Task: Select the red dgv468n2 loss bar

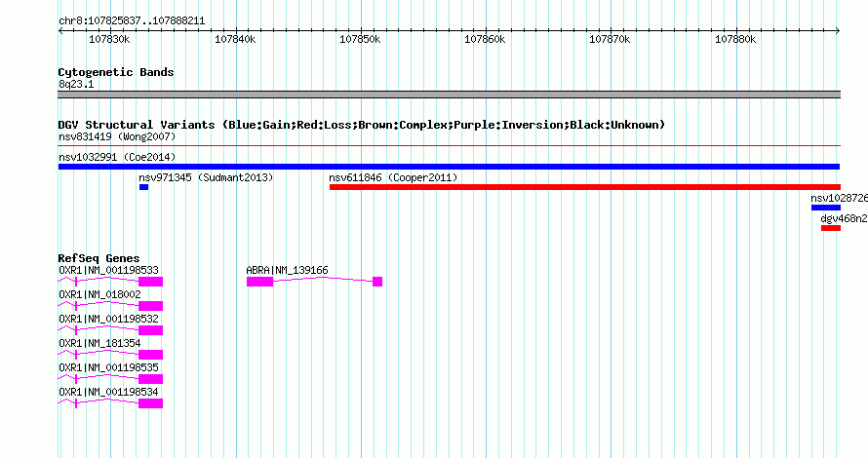Action: coord(831,228)
